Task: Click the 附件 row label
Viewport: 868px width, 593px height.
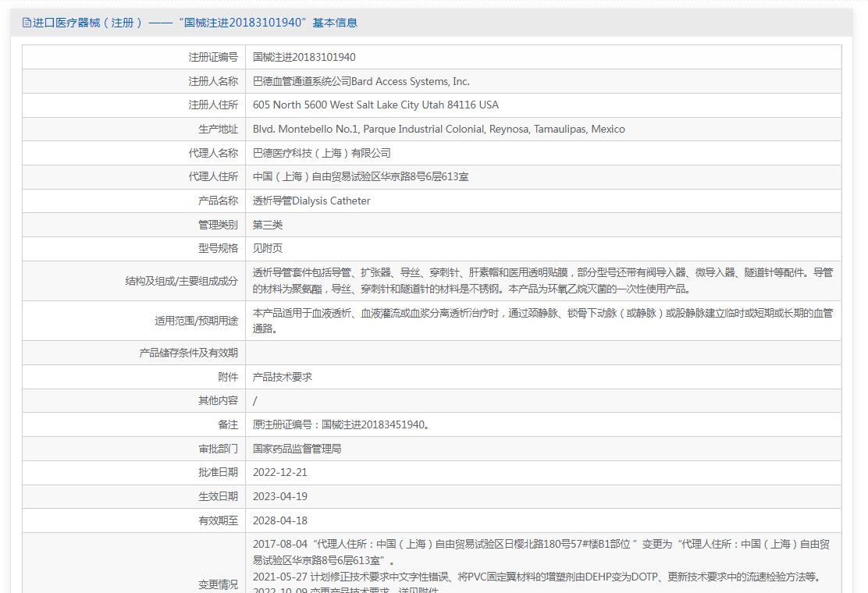Action: (228, 377)
